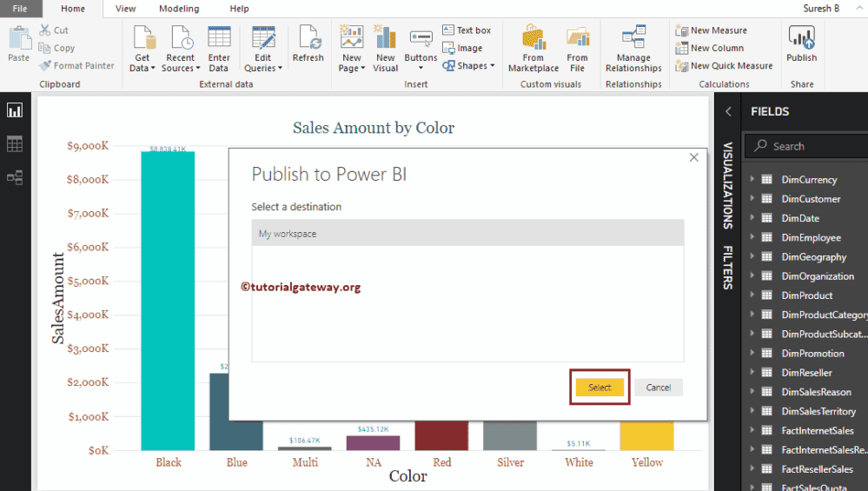This screenshot has width=868, height=491.
Task: Expand the DimPromotion table
Action: [752, 353]
